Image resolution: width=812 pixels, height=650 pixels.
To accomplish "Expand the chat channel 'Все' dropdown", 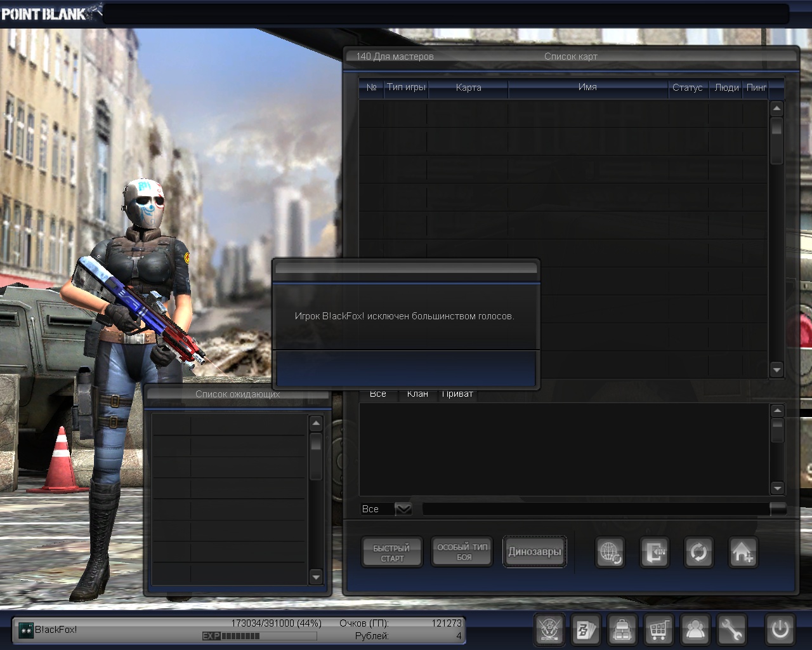I will point(403,509).
